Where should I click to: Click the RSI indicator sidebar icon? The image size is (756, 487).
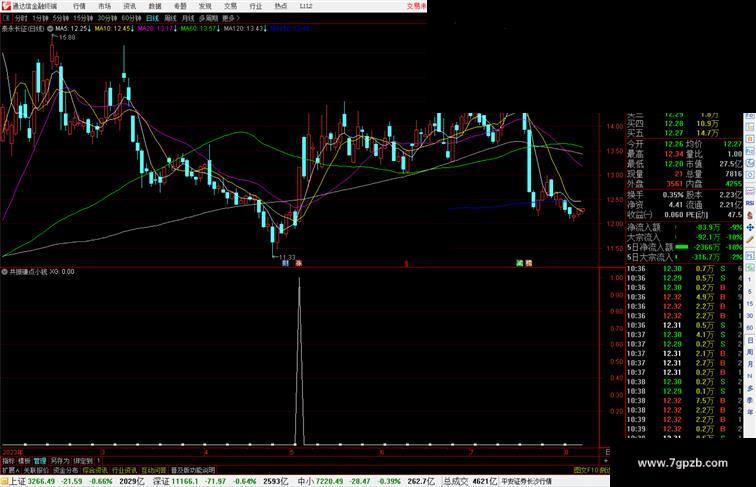(x=750, y=203)
